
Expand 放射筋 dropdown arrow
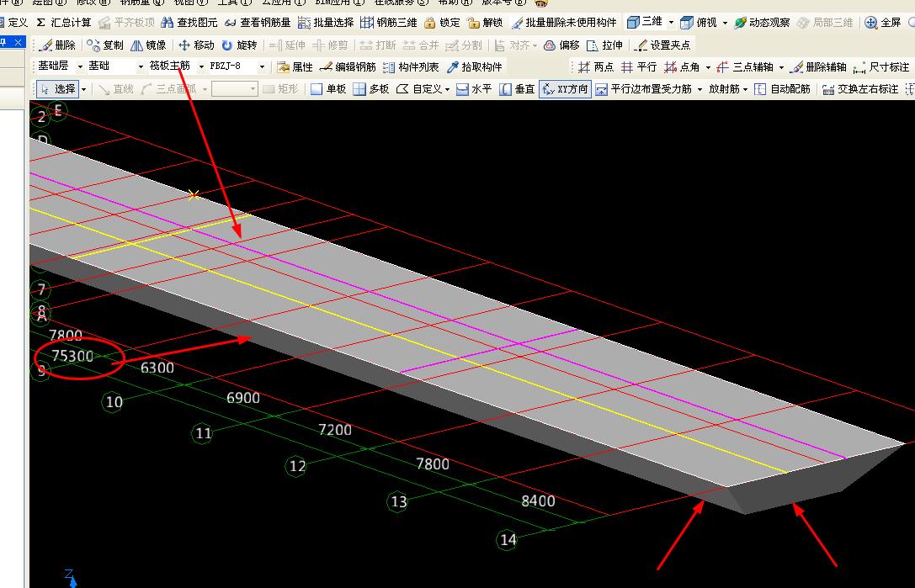[745, 89]
